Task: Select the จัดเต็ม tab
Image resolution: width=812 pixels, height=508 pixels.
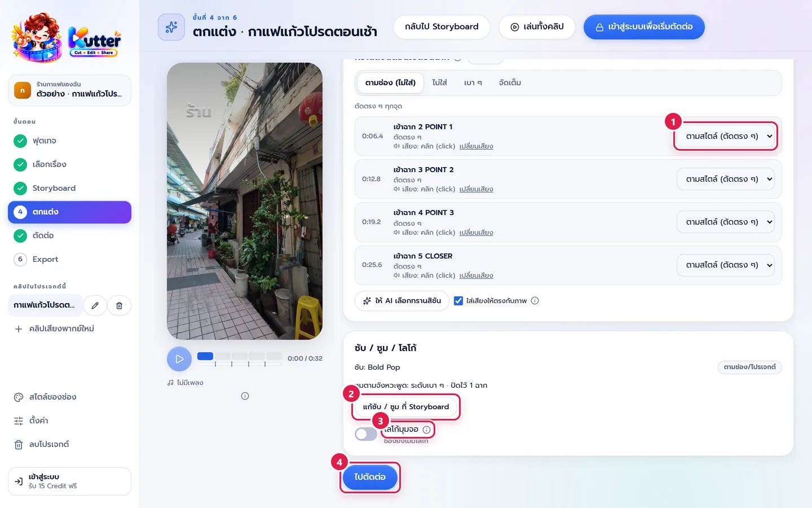Action: [510, 82]
